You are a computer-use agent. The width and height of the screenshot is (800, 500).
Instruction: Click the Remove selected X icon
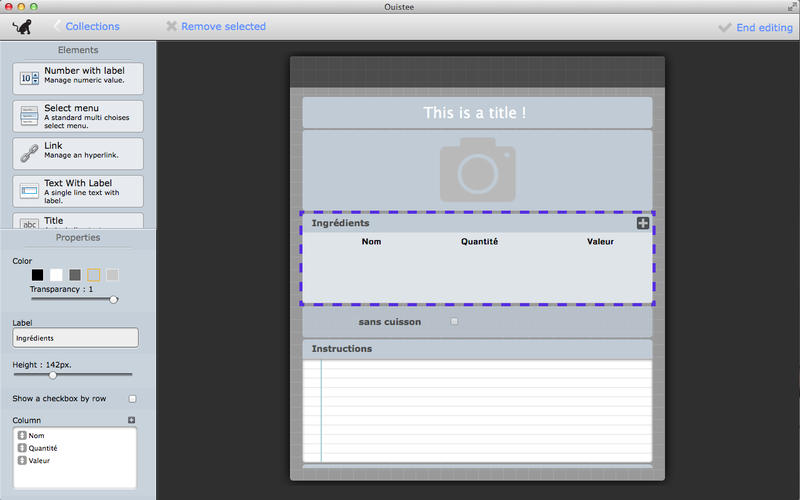tap(171, 26)
